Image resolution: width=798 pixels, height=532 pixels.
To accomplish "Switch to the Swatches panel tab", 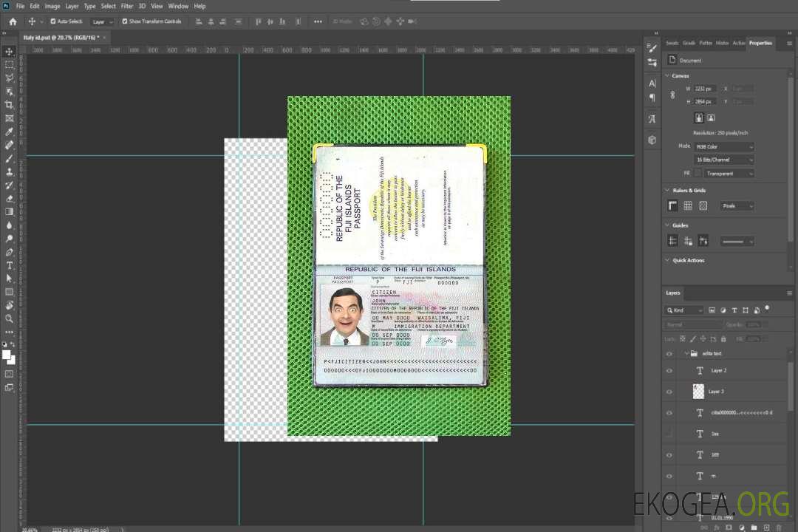I will [672, 43].
